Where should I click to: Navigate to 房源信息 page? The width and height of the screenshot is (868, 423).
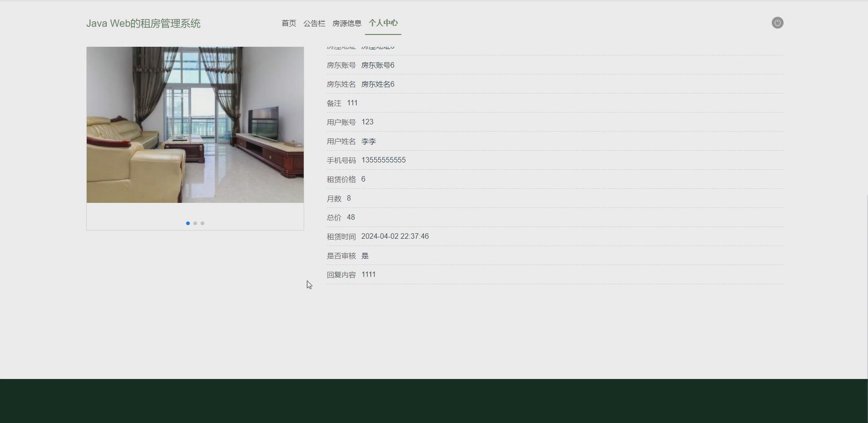[x=346, y=23]
